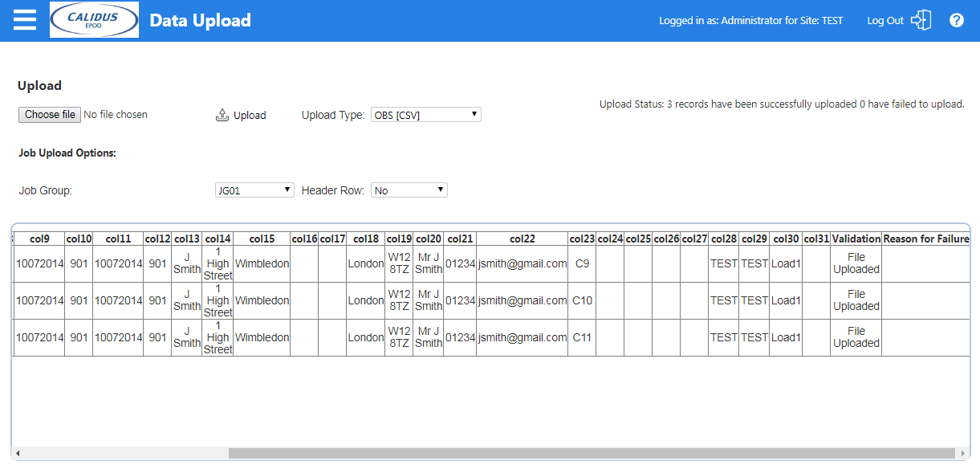
Task: Click 01234 in the C9 row
Action: point(460,263)
